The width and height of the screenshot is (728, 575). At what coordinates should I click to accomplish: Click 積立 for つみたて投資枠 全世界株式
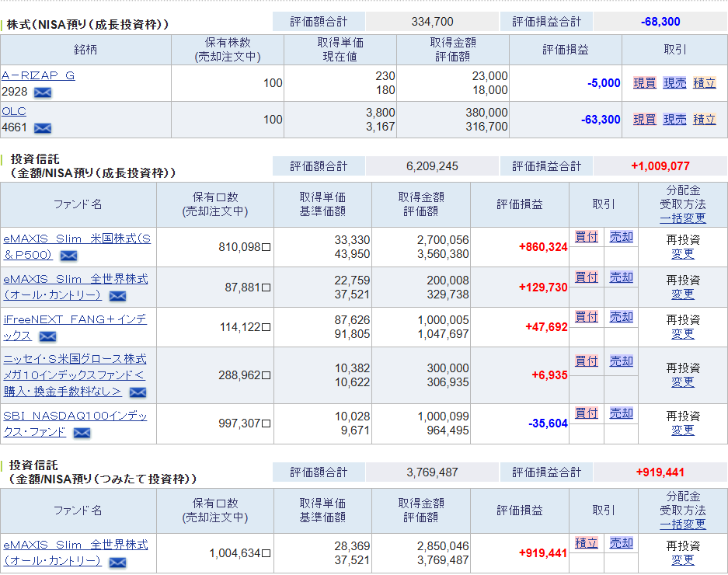click(587, 542)
